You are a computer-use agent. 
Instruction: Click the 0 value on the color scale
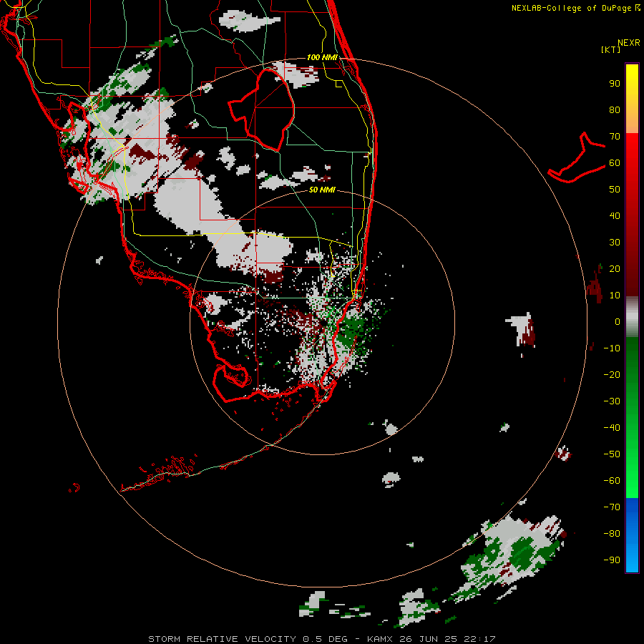(x=618, y=321)
